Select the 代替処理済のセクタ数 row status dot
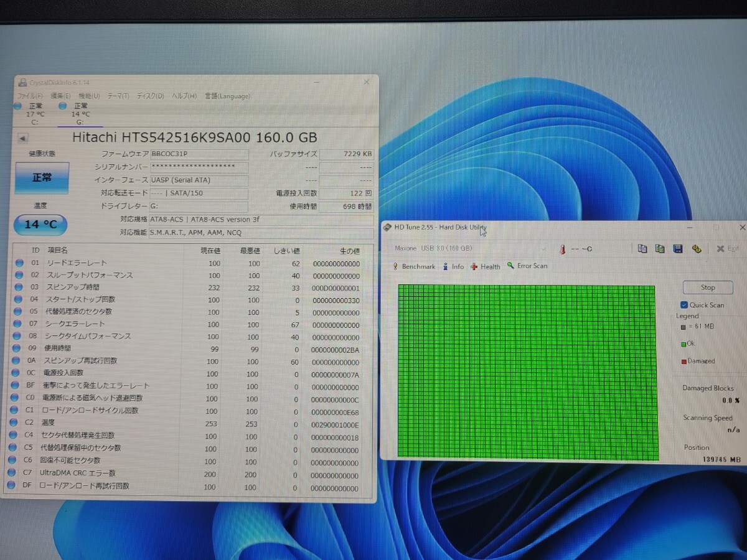Image resolution: width=747 pixels, height=560 pixels. pyautogui.click(x=18, y=312)
